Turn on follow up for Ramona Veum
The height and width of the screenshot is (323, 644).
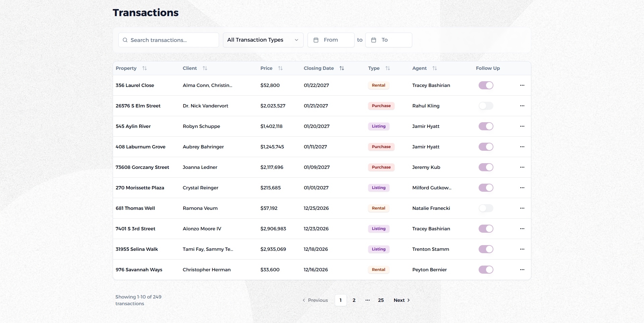point(486,208)
